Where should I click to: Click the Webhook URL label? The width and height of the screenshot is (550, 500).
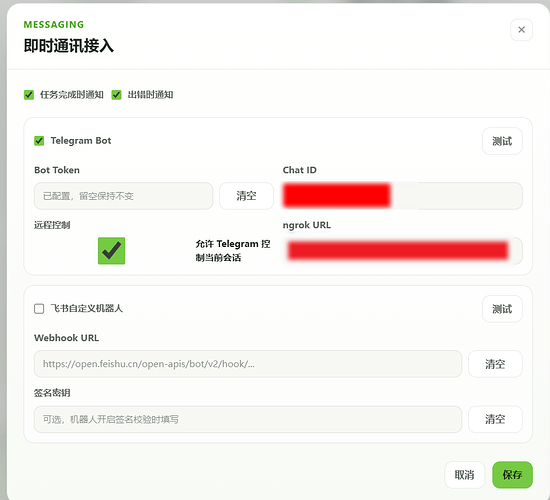click(66, 338)
